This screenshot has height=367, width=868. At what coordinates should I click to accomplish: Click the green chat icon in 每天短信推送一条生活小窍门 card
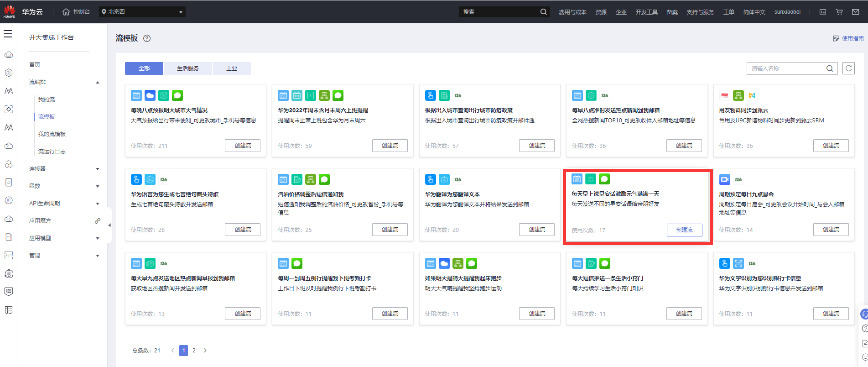[605, 263]
